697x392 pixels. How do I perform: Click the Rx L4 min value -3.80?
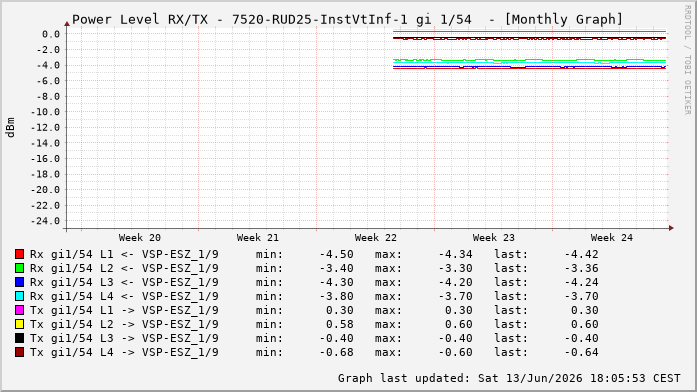[x=336, y=296]
